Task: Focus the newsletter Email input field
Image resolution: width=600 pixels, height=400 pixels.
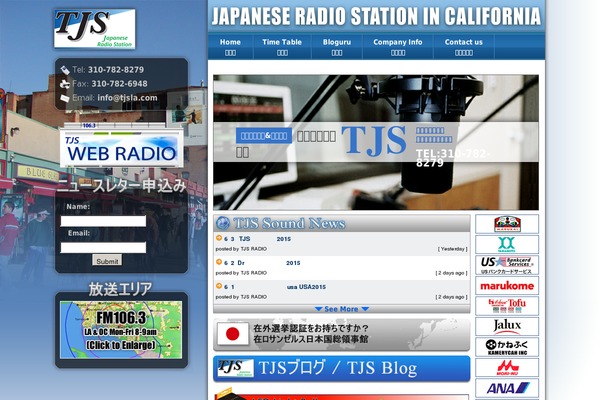Action: pos(103,248)
